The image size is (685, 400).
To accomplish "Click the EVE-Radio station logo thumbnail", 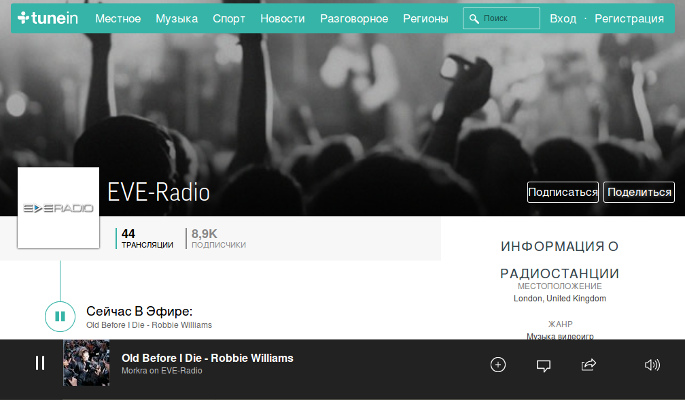I will point(59,208).
